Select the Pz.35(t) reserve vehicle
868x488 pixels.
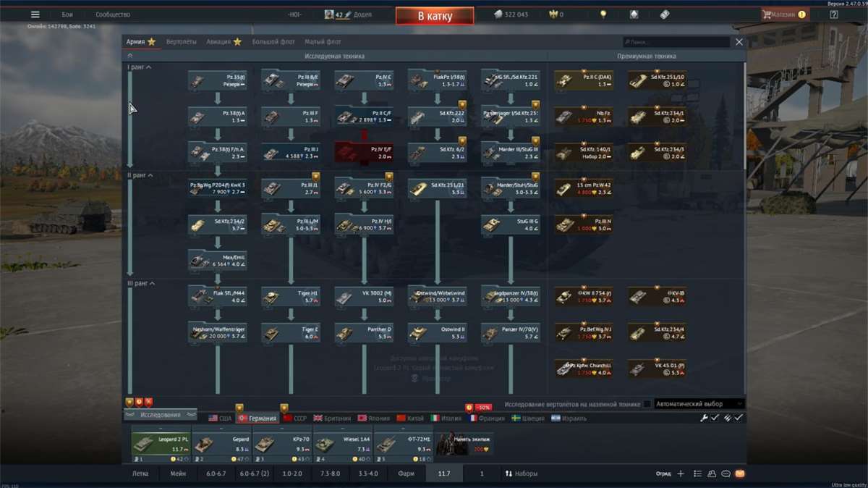click(218, 80)
